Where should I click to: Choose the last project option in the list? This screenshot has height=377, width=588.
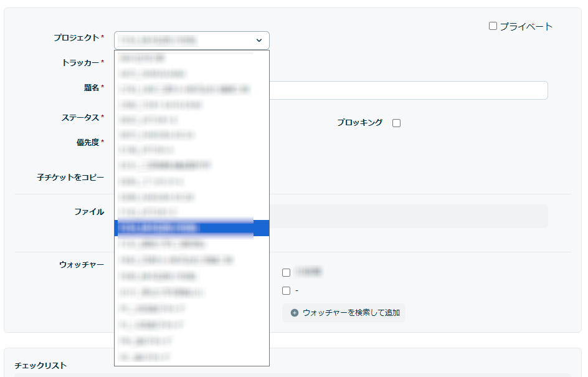tap(192, 357)
